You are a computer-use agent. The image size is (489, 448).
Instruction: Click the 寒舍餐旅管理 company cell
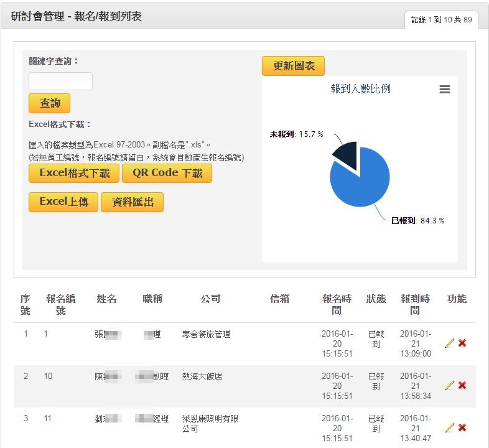206,334
